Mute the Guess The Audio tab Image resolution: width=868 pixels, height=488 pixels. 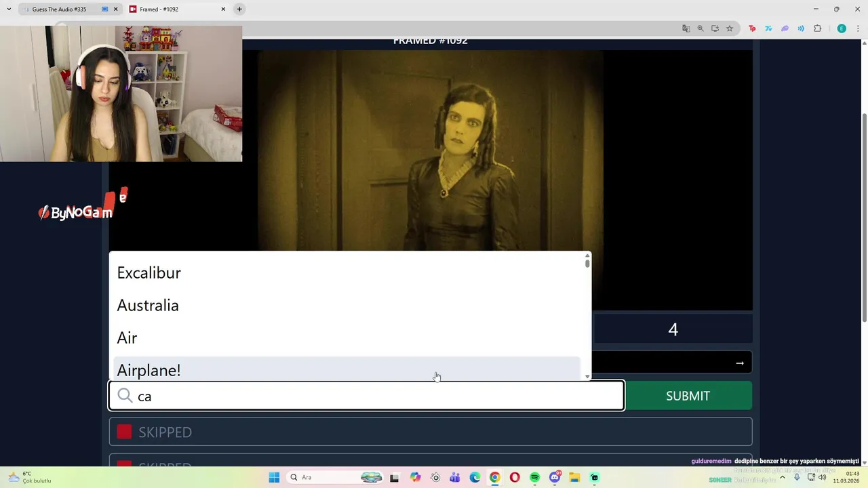(104, 9)
